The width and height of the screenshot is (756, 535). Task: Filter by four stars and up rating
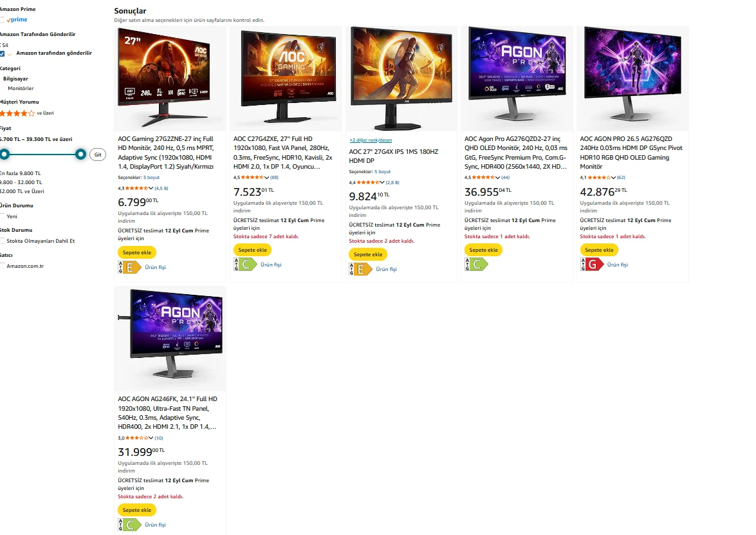(x=26, y=113)
